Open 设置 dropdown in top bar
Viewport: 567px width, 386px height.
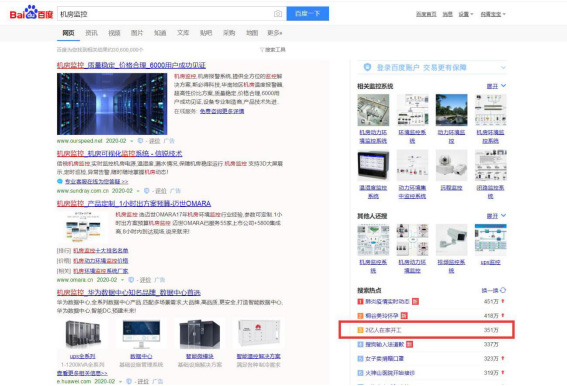pos(466,14)
